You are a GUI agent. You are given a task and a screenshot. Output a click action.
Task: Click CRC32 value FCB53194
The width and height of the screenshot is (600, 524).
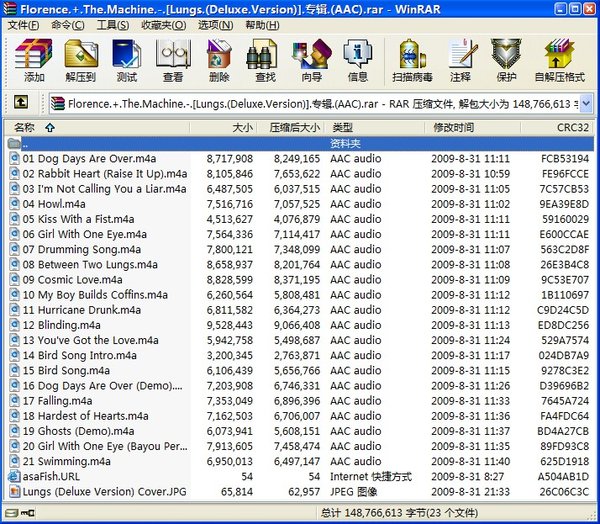(x=565, y=158)
